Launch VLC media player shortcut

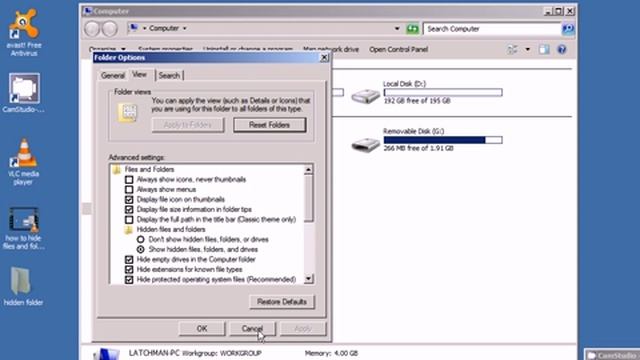(x=24, y=162)
